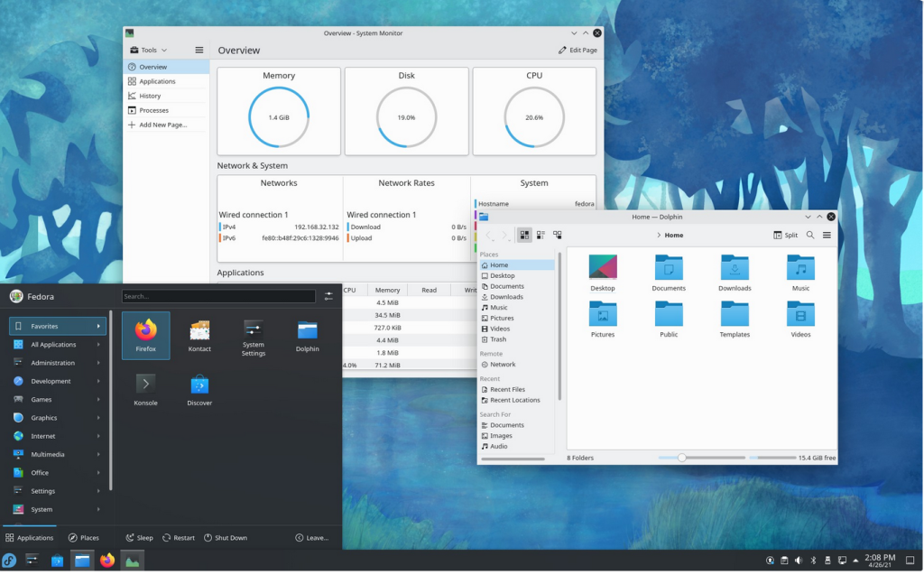This screenshot has width=924, height=575.
Task: Switch Dolphin to Icons view mode
Action: coord(524,235)
